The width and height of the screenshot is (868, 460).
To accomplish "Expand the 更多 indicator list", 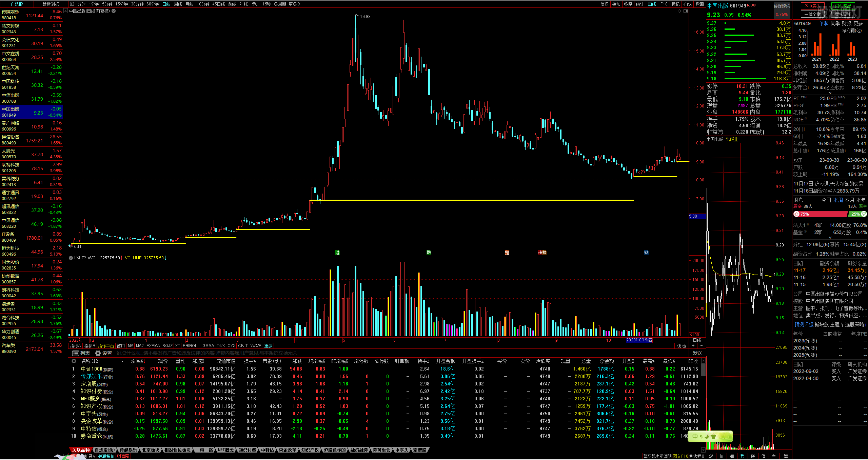I will pos(268,346).
